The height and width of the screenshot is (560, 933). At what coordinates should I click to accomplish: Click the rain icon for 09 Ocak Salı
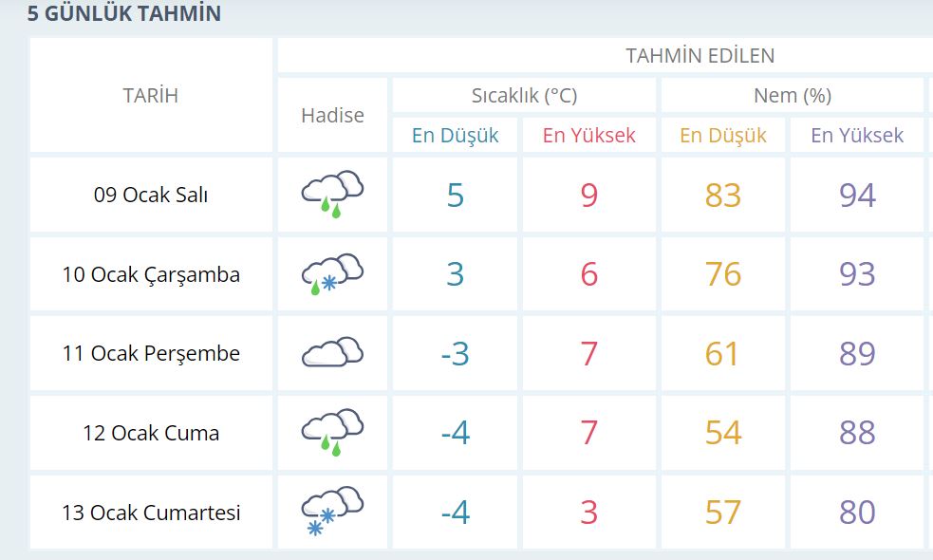332,194
